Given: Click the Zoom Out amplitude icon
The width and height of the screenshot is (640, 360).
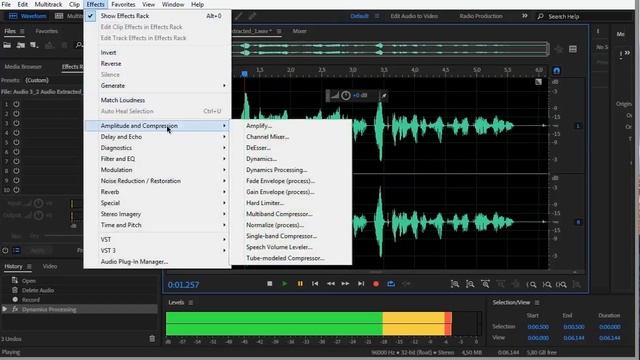Looking at the screenshot, I should coord(470,284).
